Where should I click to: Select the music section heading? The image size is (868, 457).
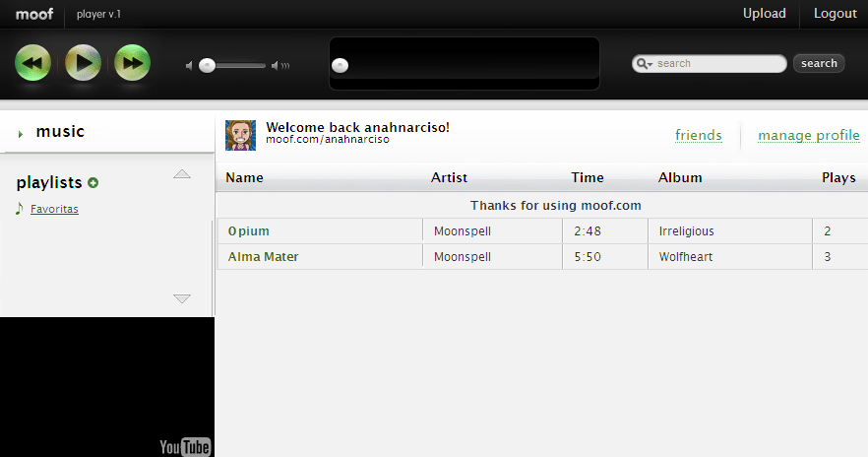(60, 131)
